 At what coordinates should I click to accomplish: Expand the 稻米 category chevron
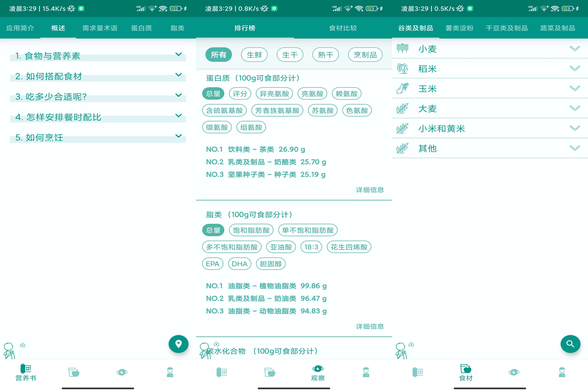575,68
